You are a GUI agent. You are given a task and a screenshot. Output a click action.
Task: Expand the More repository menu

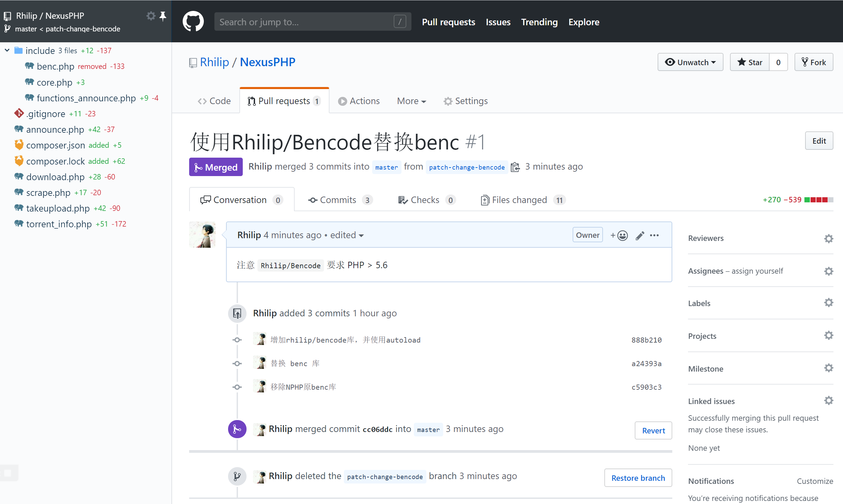(411, 101)
